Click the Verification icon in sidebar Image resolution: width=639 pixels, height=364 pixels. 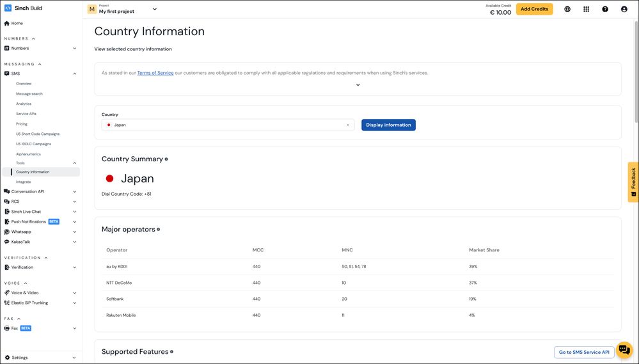[x=6, y=267]
